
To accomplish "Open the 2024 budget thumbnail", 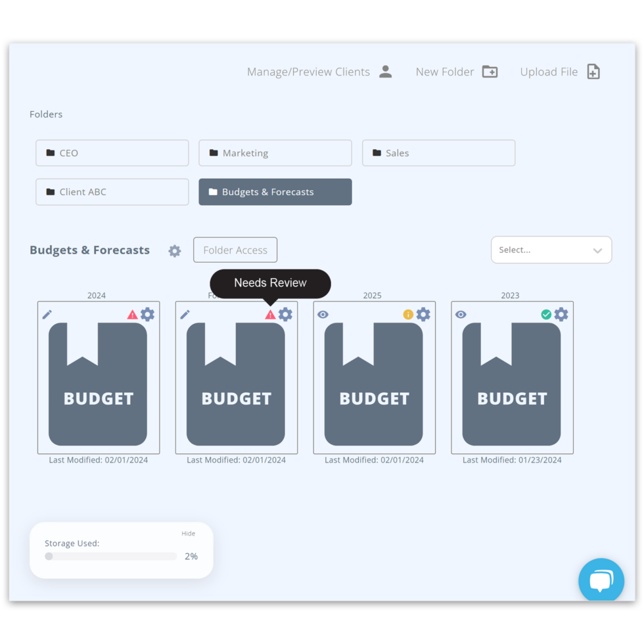I will click(97, 384).
